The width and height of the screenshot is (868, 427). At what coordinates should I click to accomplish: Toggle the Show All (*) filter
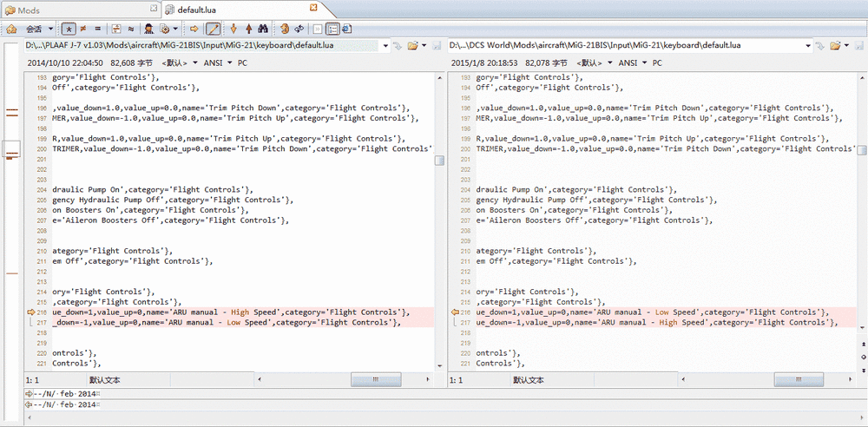[x=68, y=29]
